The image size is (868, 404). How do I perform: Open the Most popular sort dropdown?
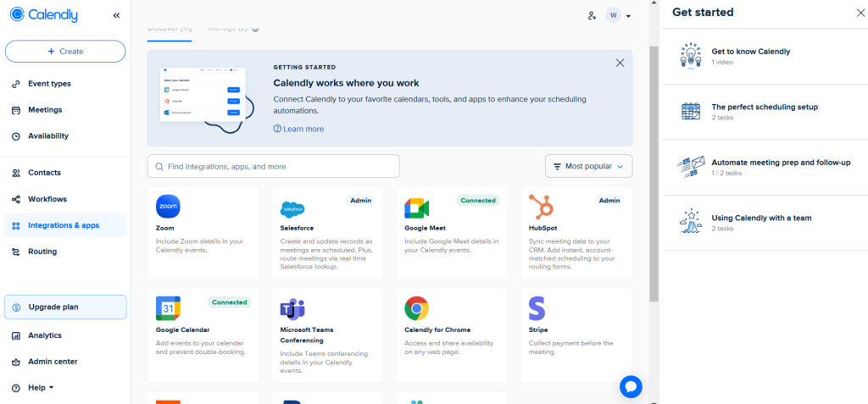tap(588, 166)
